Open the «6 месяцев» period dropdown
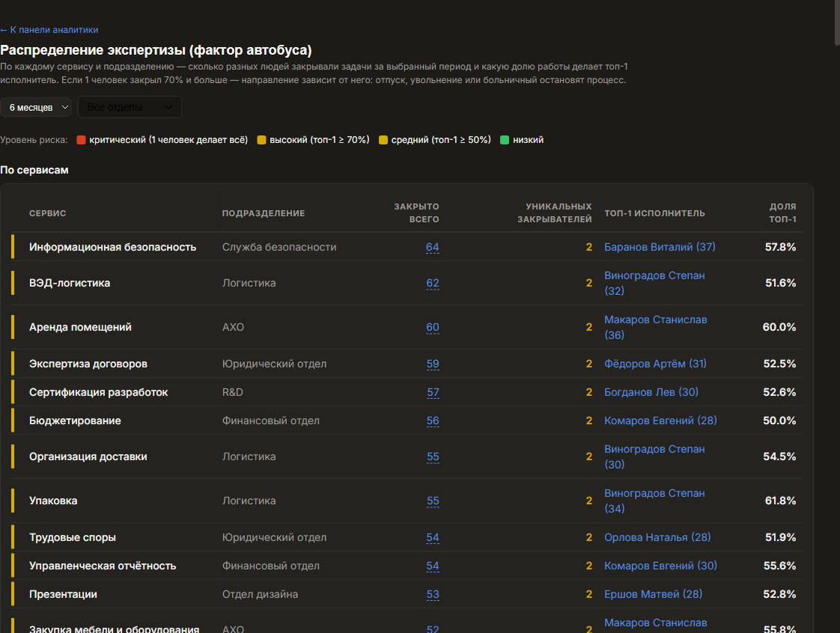The width and height of the screenshot is (840, 633). 36,107
